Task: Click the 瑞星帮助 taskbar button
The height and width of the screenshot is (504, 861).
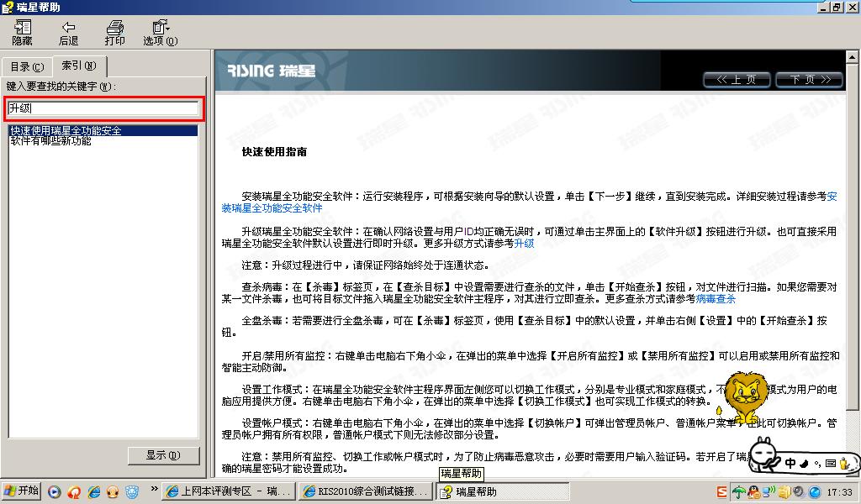Action: (503, 491)
